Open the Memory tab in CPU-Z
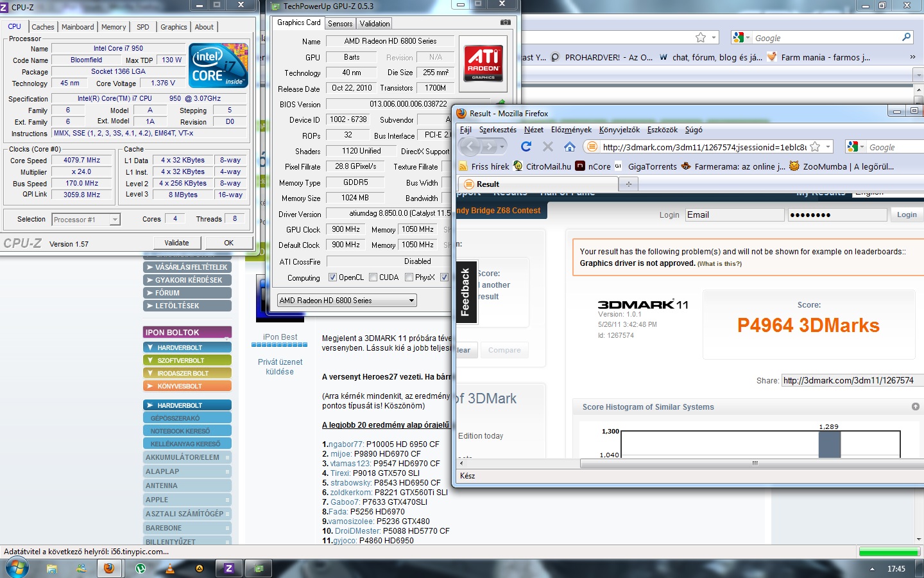 [x=114, y=27]
